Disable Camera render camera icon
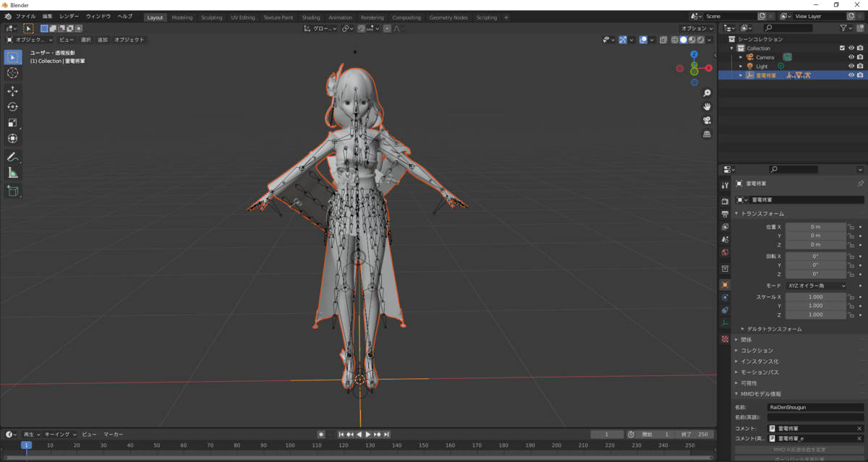Screen dimensions: 868x462 point(860,57)
